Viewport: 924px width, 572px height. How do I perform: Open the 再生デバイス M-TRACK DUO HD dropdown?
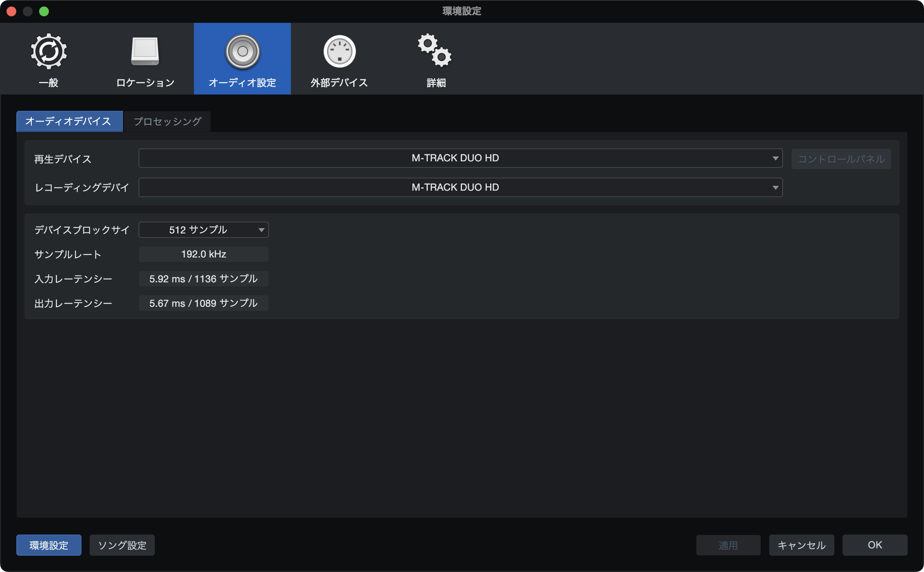pyautogui.click(x=460, y=158)
